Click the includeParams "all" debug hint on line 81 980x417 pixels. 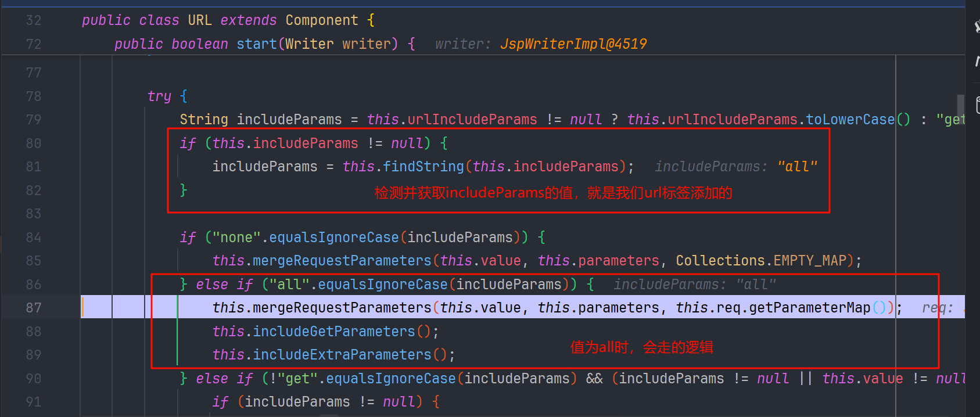(x=736, y=167)
